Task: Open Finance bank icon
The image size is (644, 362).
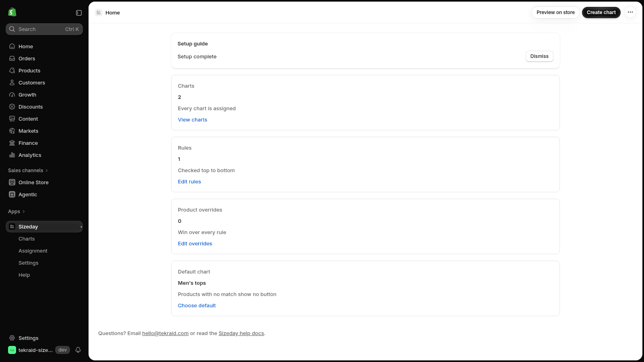Action: pos(12,143)
